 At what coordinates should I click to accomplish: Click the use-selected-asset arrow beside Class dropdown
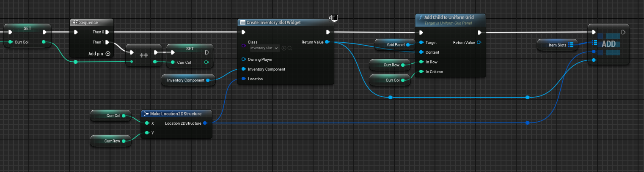coord(284,48)
